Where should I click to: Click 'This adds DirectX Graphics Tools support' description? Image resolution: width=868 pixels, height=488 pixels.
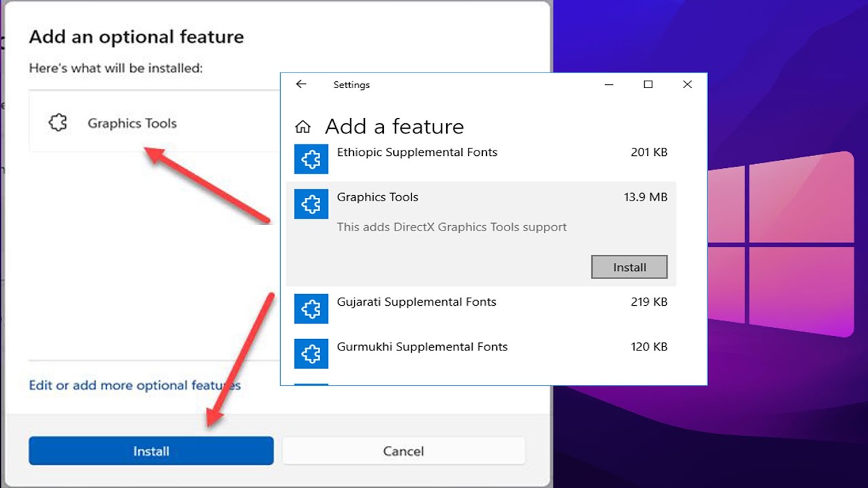pyautogui.click(x=452, y=227)
